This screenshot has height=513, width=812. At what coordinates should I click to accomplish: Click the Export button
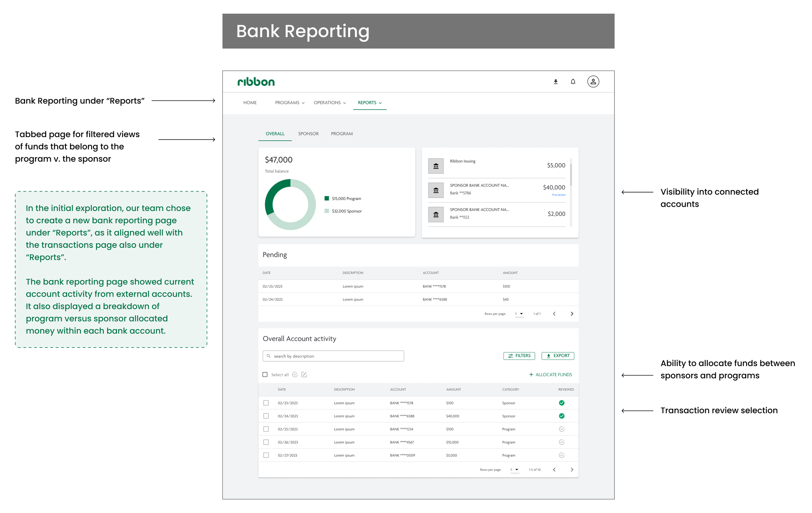[558, 356]
